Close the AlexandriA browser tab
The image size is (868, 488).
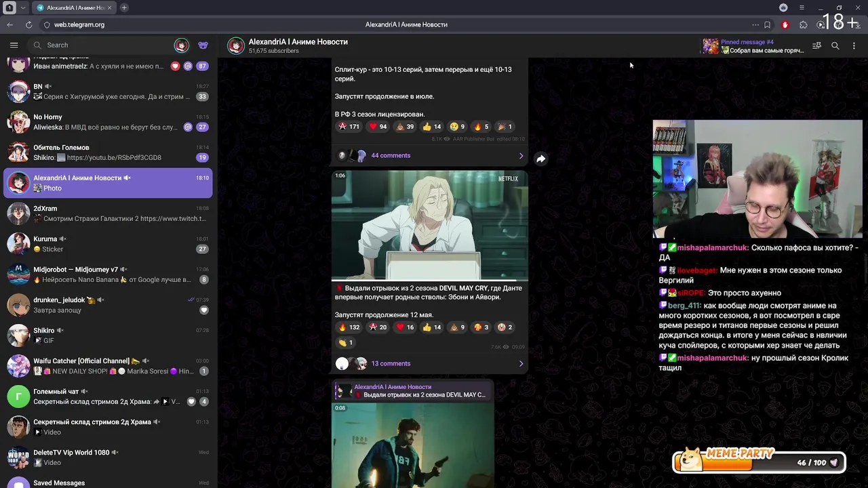tap(110, 7)
